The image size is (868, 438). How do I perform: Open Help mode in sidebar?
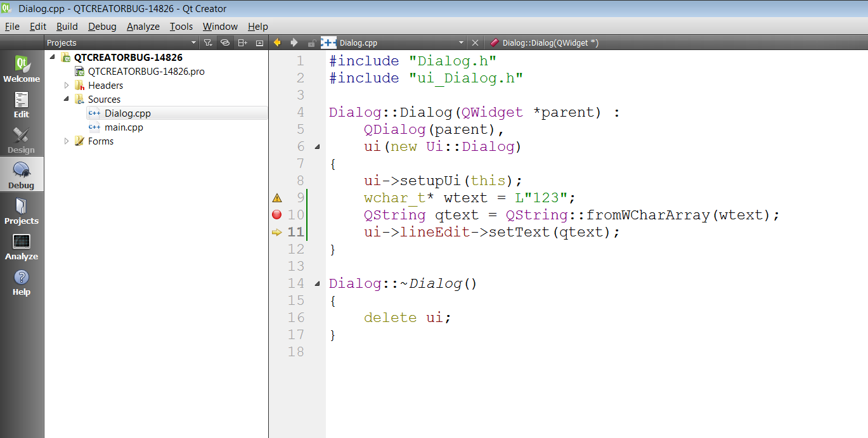(x=22, y=282)
